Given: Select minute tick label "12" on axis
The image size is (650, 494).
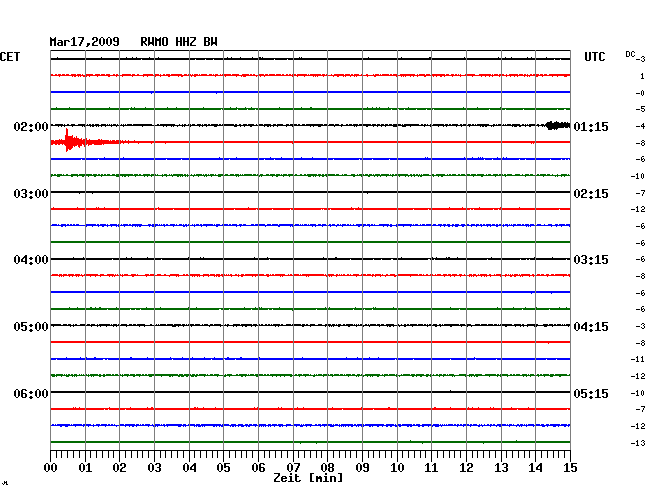Looking at the screenshot, I should 466,467.
